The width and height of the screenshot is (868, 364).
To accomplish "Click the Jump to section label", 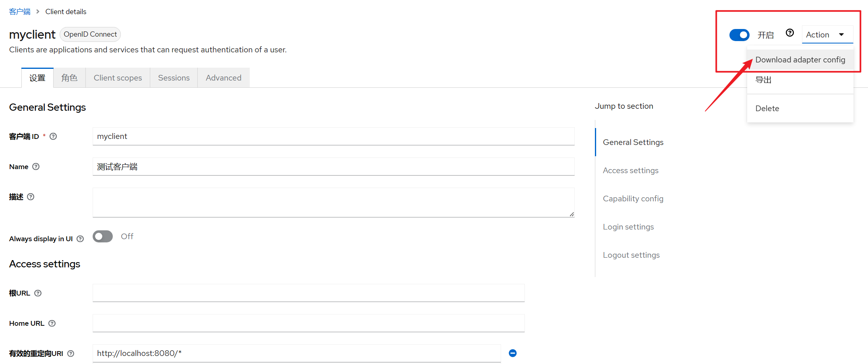I will tap(624, 106).
